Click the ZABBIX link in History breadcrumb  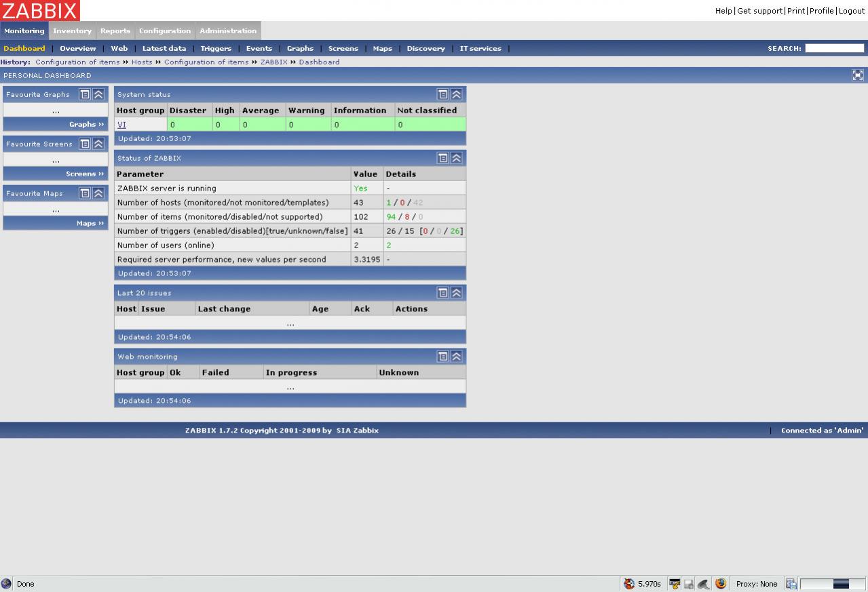click(274, 62)
